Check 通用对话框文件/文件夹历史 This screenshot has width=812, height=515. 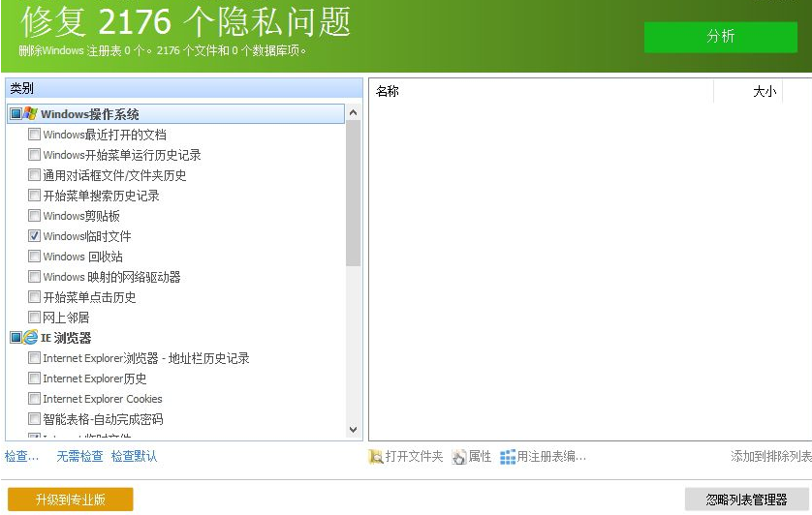tap(34, 175)
